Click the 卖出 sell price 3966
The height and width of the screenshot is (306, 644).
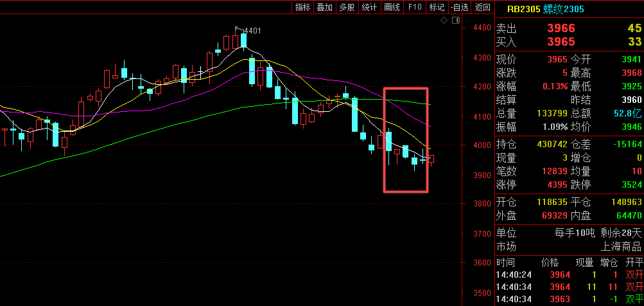click(561, 28)
